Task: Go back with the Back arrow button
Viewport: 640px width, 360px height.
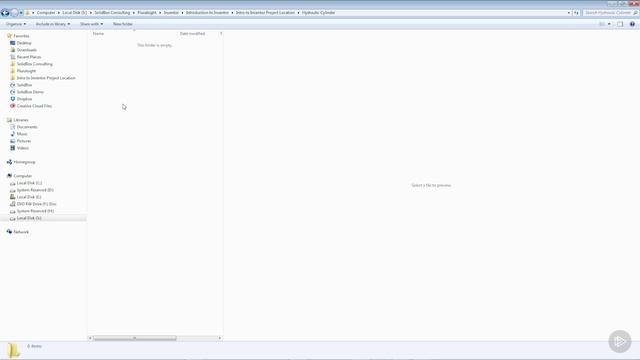Action: point(5,13)
